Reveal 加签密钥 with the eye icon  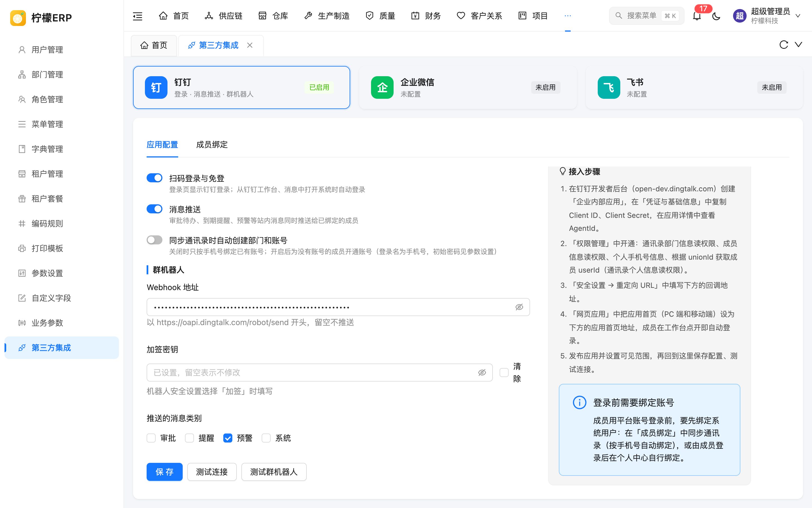[482, 372]
